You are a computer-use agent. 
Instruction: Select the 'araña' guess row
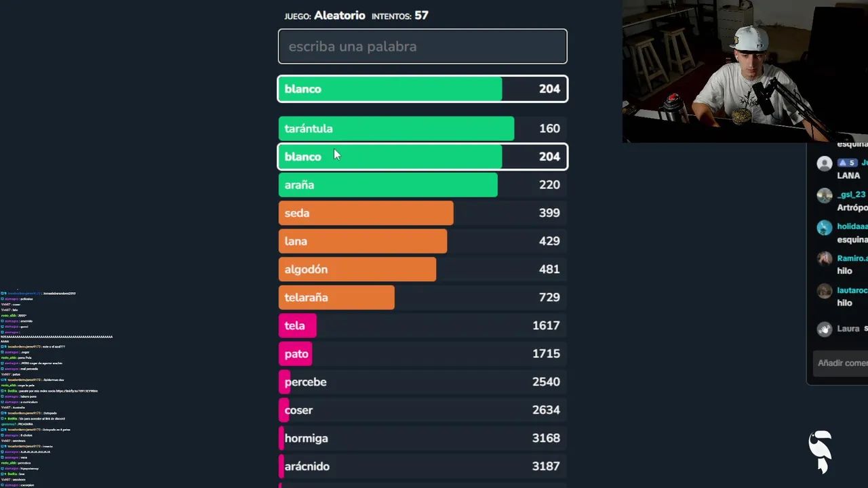[x=422, y=185]
